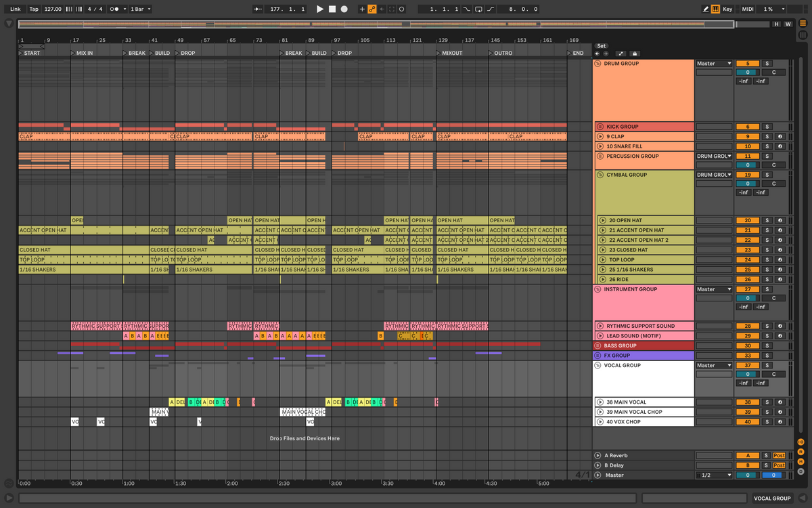Click the Arrangement Record button
The width and height of the screenshot is (812, 508).
pyautogui.click(x=344, y=9)
